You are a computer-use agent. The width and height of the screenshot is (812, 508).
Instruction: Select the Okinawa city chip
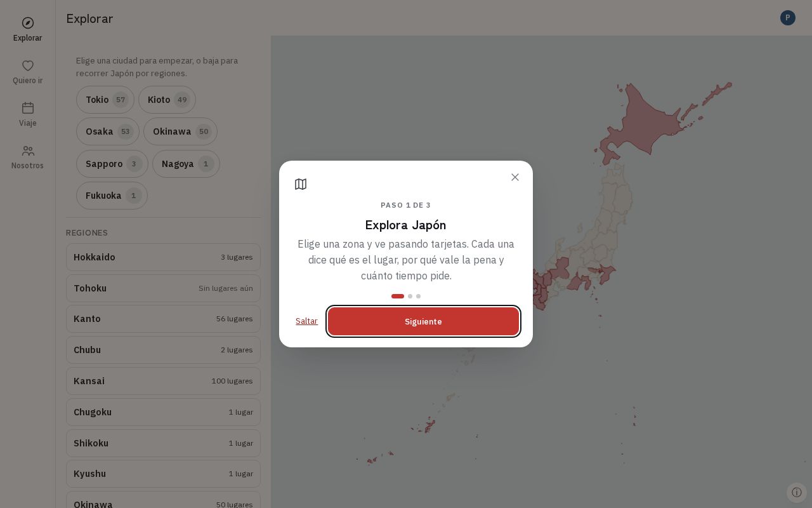[x=180, y=131]
